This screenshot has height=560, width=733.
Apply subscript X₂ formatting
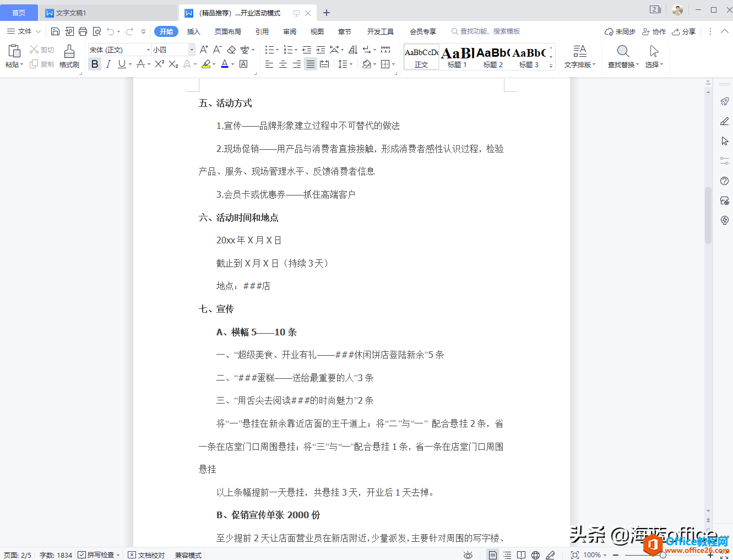pos(173,64)
